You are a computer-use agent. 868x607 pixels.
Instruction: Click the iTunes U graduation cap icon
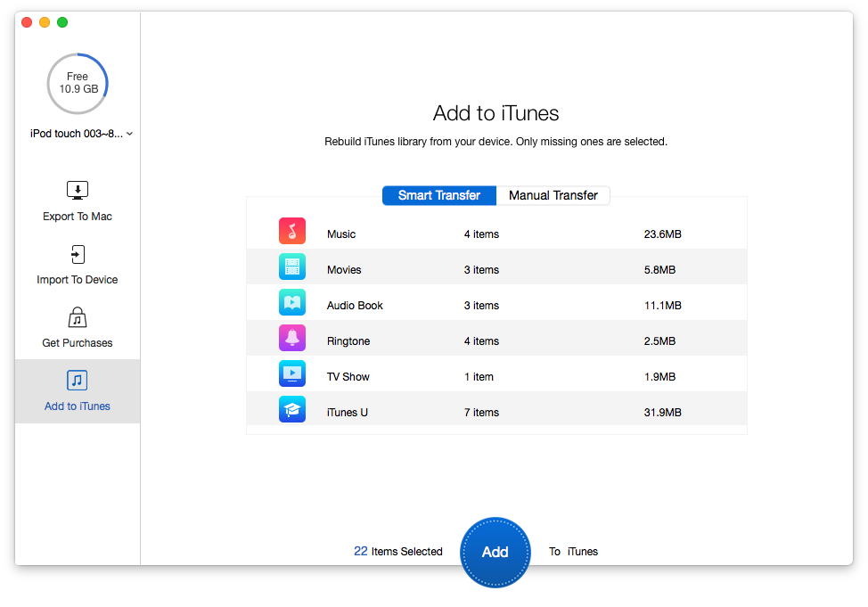pyautogui.click(x=292, y=409)
